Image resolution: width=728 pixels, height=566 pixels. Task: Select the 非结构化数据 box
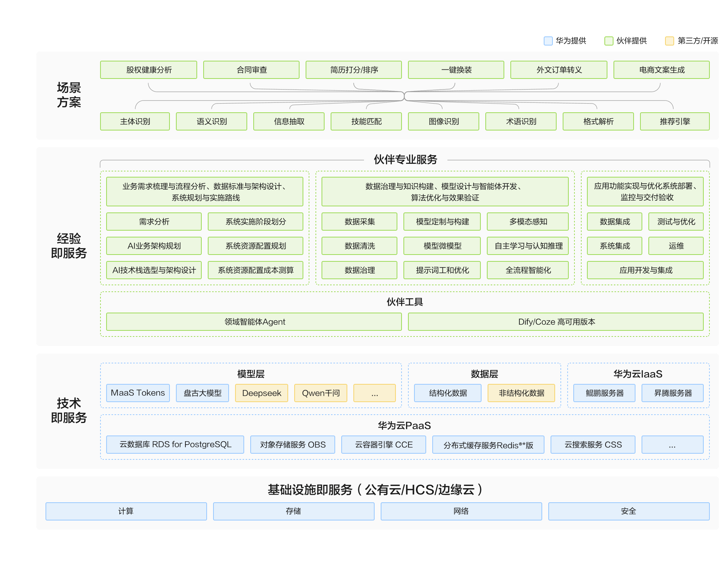[521, 393]
